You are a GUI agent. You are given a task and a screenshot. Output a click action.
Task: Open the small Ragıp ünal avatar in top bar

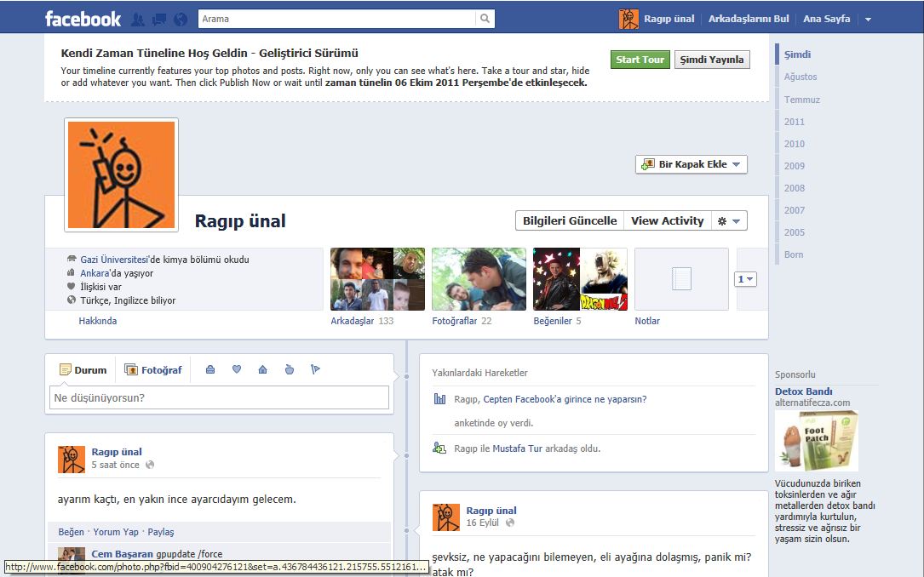(x=628, y=19)
